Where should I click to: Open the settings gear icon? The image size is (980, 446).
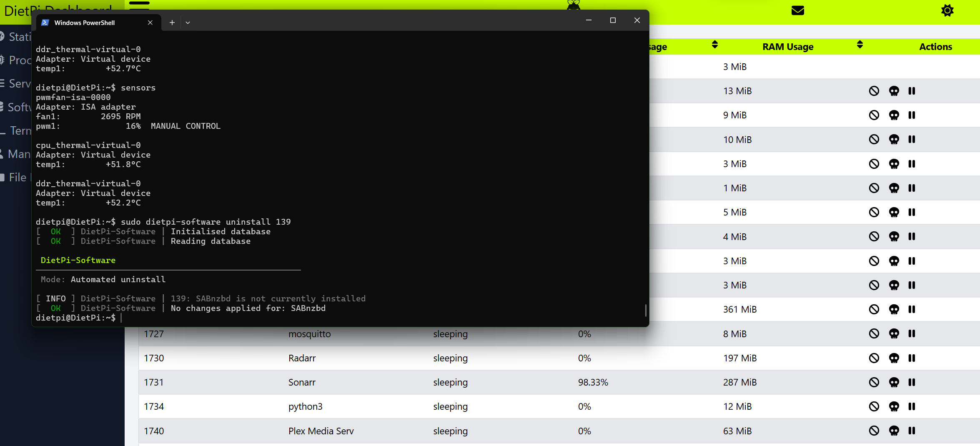coord(947,10)
